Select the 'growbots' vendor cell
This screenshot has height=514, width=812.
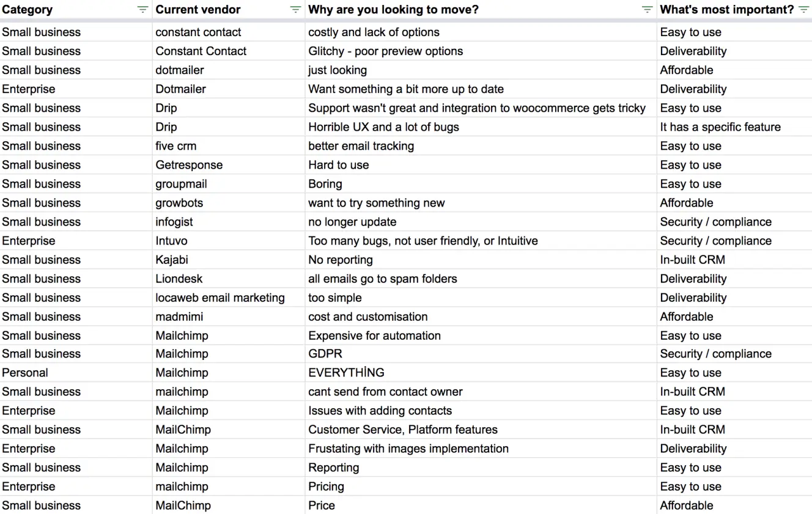pos(179,202)
